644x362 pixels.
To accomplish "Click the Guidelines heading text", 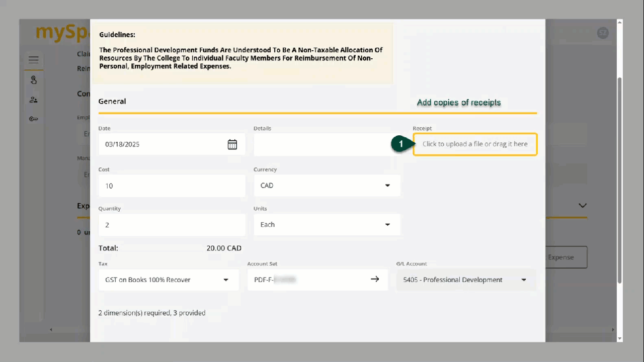I will click(117, 35).
